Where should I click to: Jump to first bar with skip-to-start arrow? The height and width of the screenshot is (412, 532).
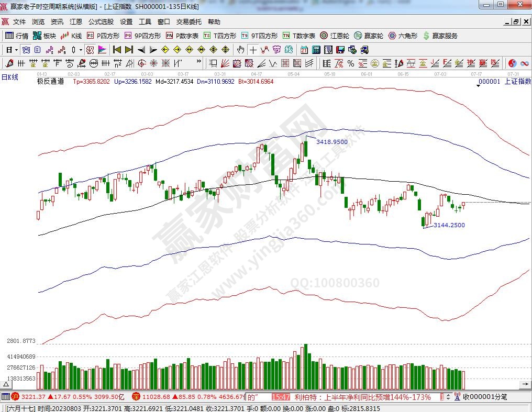click(x=117, y=50)
